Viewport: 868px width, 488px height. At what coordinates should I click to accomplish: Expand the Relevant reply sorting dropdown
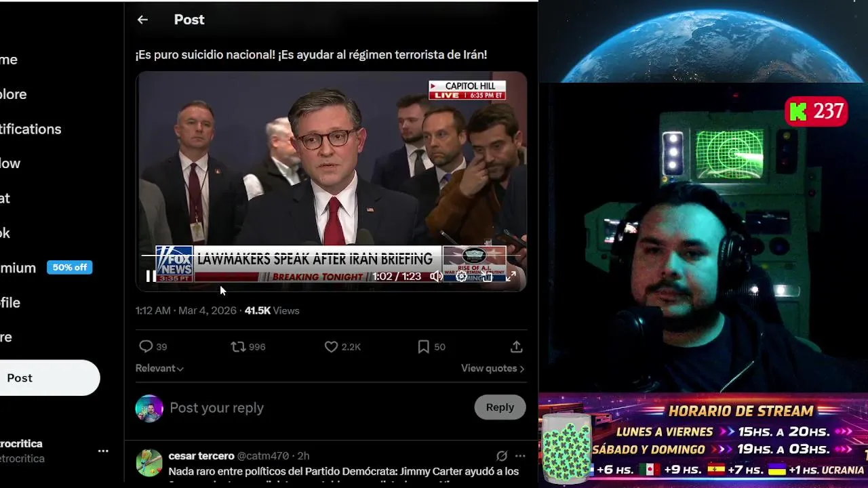click(159, 368)
